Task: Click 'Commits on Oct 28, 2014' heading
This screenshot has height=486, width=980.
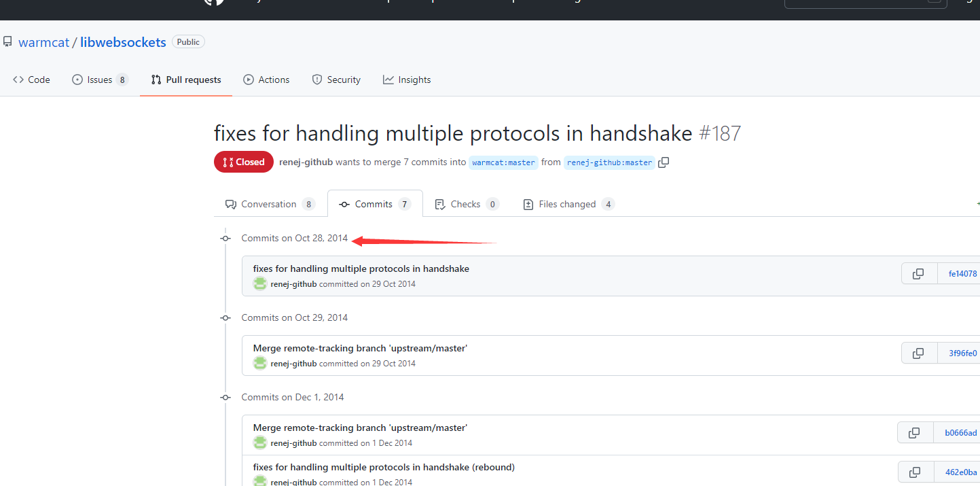Action: [x=295, y=238]
